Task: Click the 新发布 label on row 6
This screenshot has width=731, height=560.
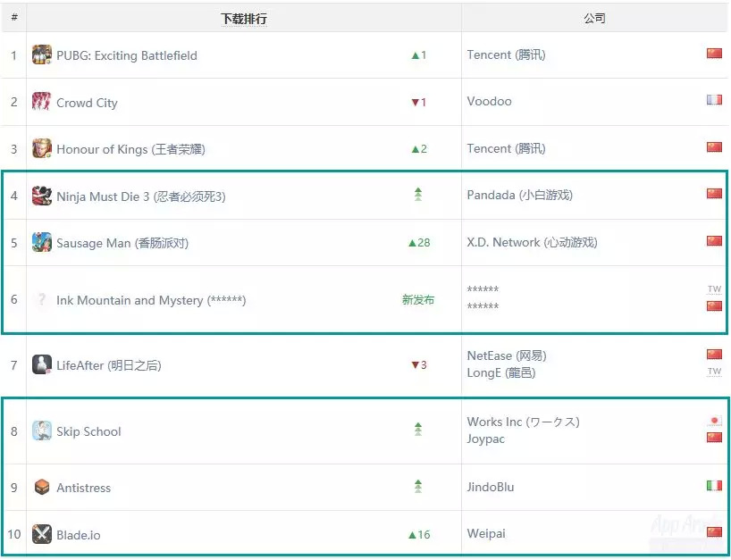Action: point(418,300)
